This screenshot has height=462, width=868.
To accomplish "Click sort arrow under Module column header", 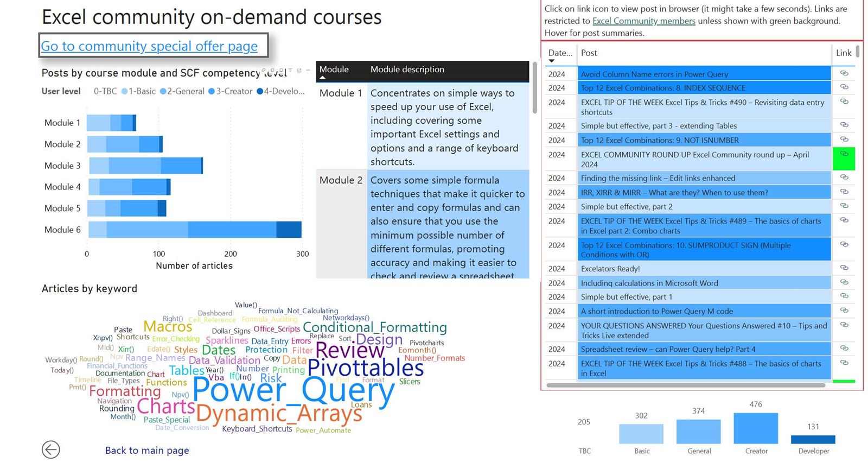I will (322, 78).
